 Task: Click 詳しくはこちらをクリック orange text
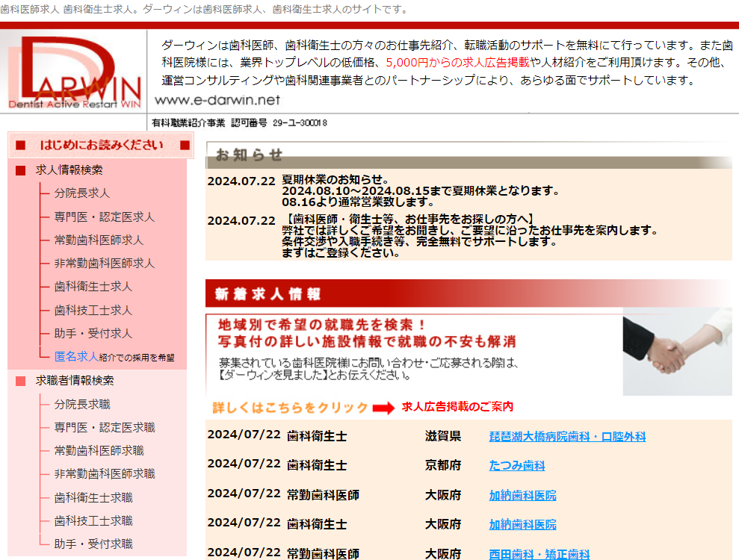291,408
